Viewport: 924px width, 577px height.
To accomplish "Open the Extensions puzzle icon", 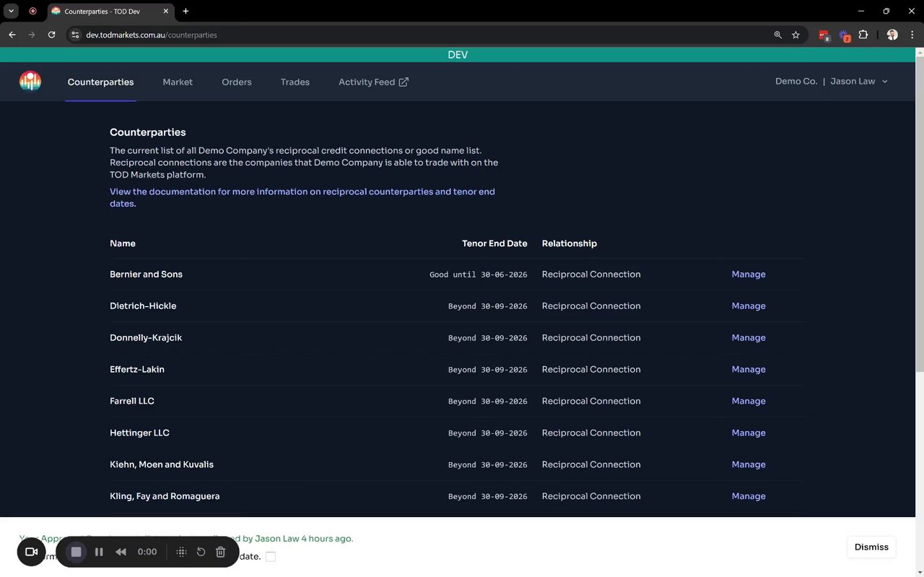I will (863, 35).
